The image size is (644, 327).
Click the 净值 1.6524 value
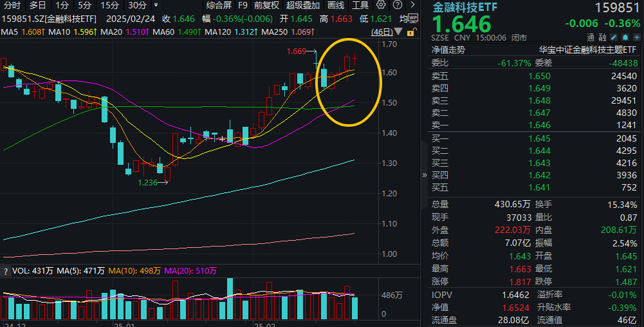click(x=515, y=308)
